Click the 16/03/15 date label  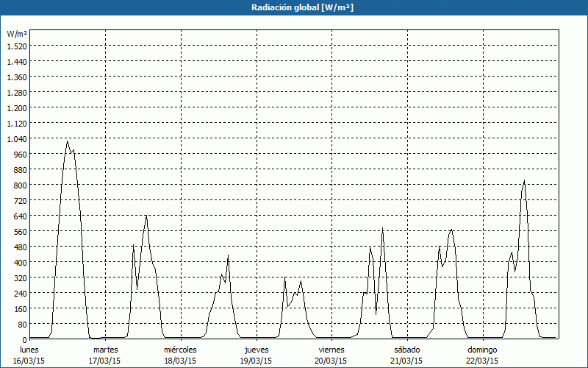click(x=30, y=361)
